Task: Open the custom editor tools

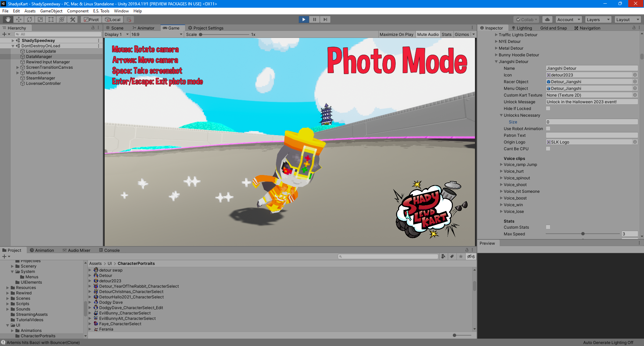Action: (x=72, y=19)
